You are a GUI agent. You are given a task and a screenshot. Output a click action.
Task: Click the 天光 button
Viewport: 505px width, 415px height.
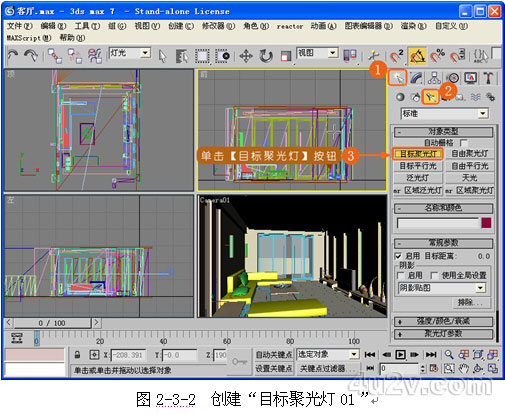(x=469, y=178)
